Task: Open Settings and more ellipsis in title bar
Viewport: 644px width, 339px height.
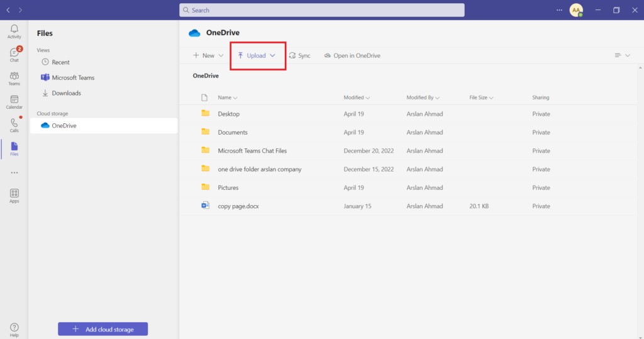Action: [x=559, y=10]
